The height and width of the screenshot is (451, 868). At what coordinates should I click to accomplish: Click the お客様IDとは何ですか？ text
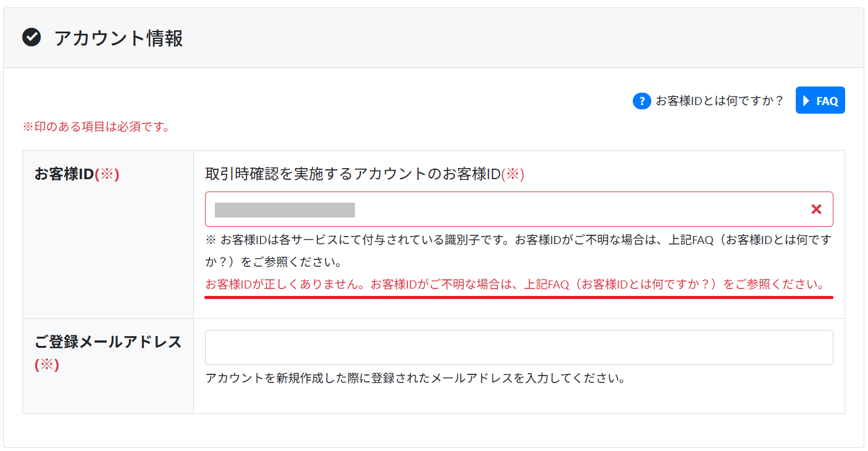[719, 101]
